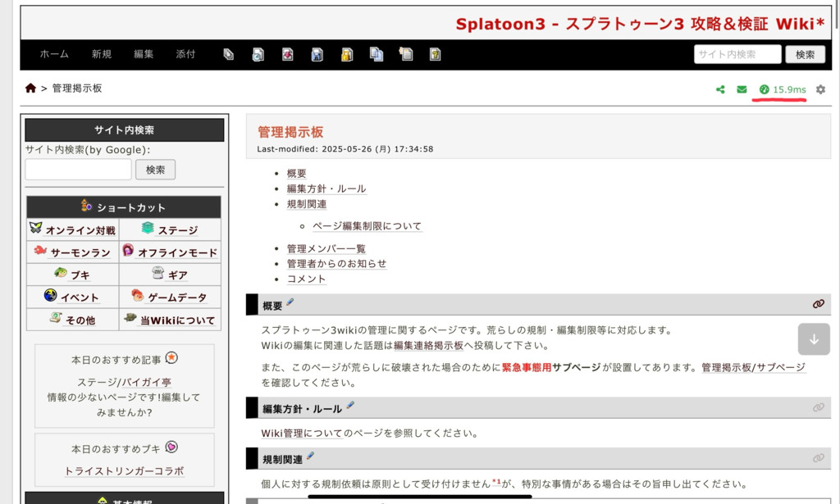The height and width of the screenshot is (504, 840).
Task: Open the ホーム menu item
Action: pos(54,54)
